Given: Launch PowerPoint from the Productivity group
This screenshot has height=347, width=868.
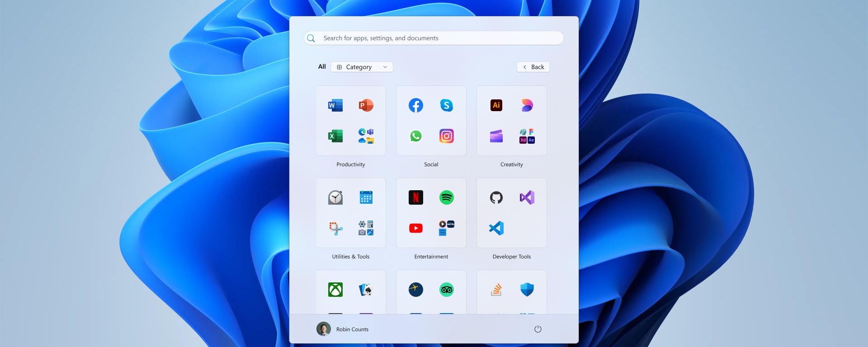Looking at the screenshot, I should click(366, 105).
